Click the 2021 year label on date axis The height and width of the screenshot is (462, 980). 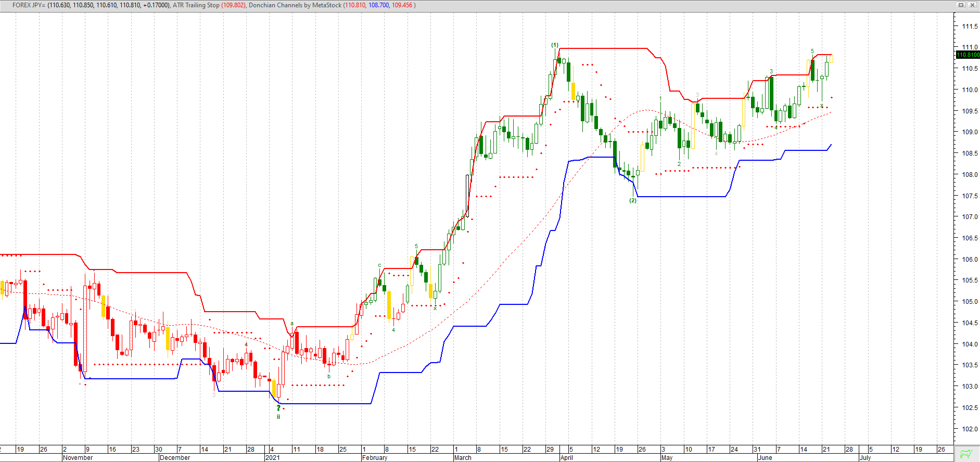272,458
